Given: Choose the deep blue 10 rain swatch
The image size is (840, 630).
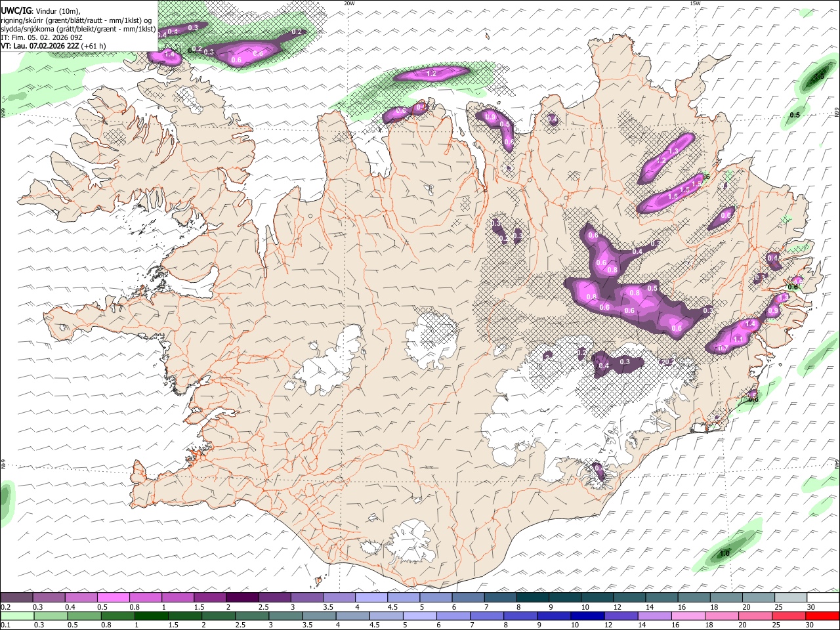Looking at the screenshot, I should point(588,616).
